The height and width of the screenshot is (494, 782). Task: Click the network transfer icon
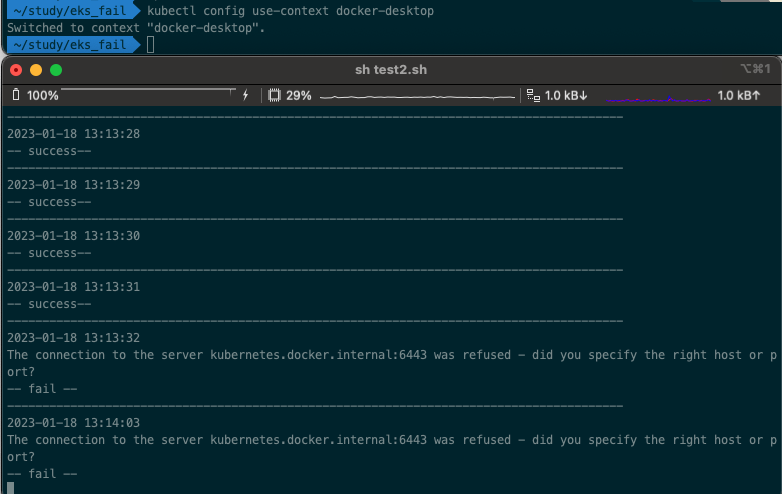click(533, 95)
